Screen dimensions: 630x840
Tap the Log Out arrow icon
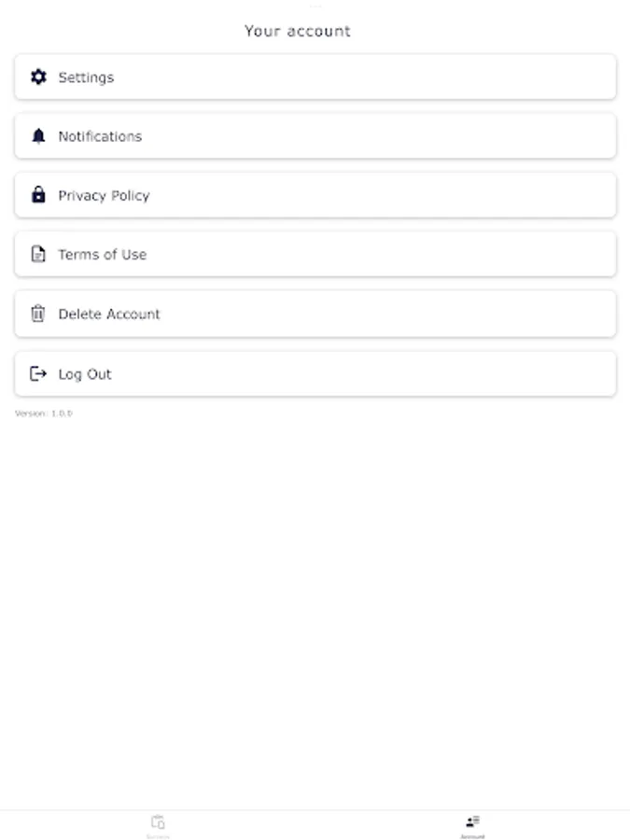pos(38,373)
